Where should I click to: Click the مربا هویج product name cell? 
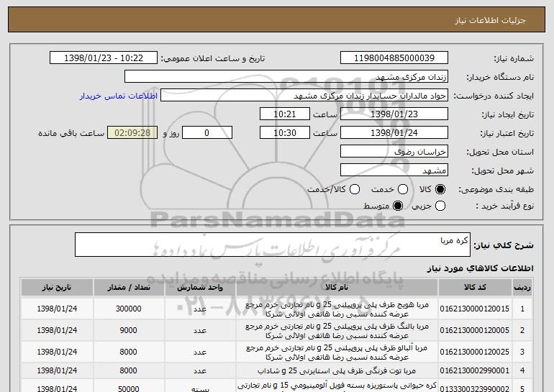(x=337, y=309)
